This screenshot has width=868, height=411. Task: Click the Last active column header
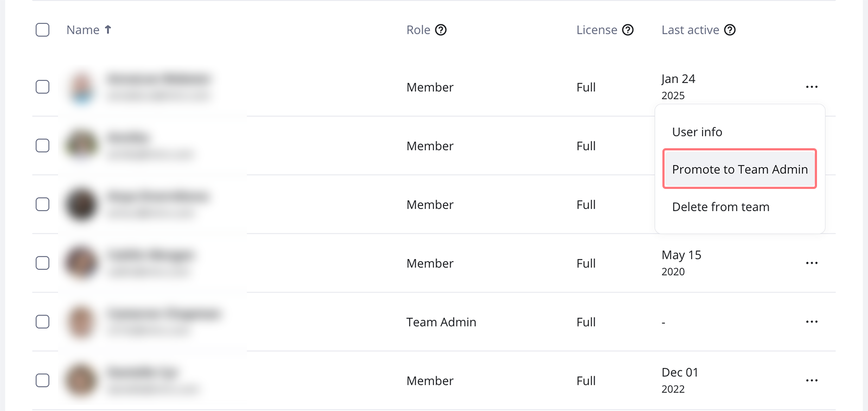click(690, 30)
